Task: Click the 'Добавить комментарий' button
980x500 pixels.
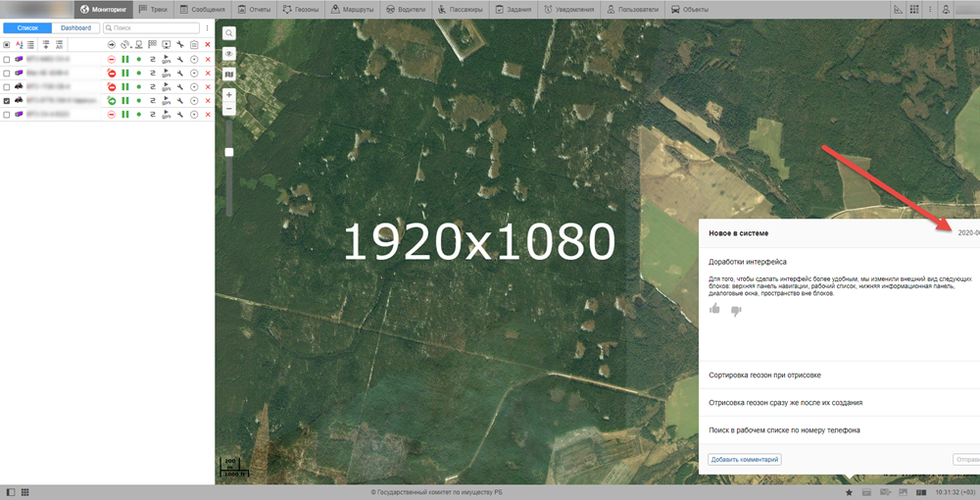Action: click(744, 459)
